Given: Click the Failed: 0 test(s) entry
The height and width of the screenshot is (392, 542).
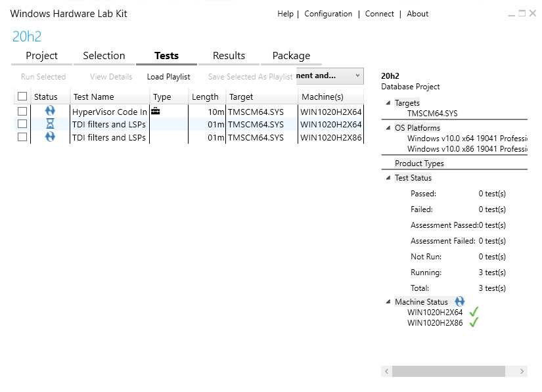Looking at the screenshot, I should coord(458,209).
